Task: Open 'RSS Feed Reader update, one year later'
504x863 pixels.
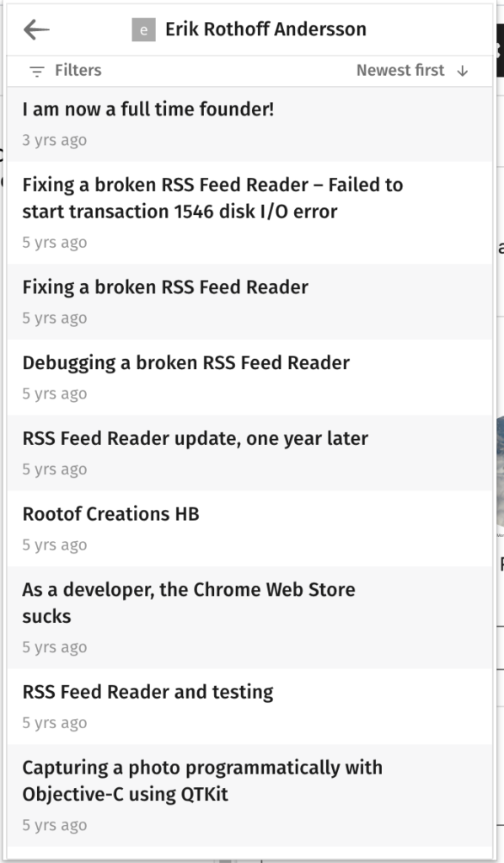Action: tap(249, 453)
